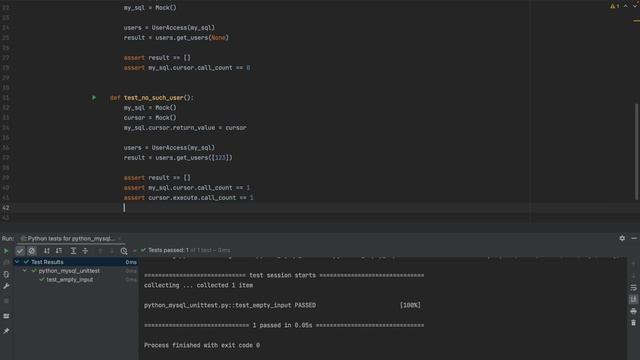Click Rerun Failed Tests icon in Run sidebar

coord(6,262)
